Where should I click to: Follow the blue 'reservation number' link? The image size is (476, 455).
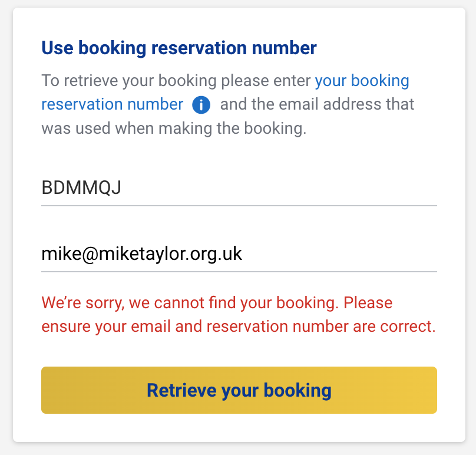pos(113,104)
